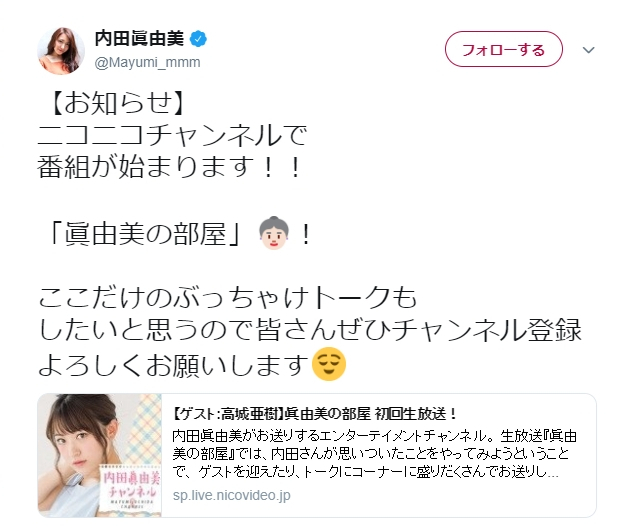628x528 pixels.
Task: Click the old woman emoji
Action: 274,233
